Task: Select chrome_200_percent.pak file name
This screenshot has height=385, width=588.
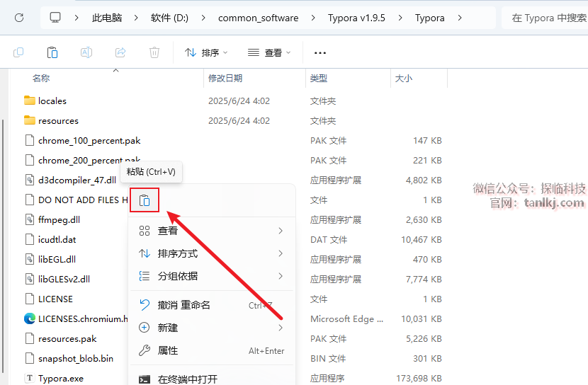Action: pyautogui.click(x=89, y=160)
